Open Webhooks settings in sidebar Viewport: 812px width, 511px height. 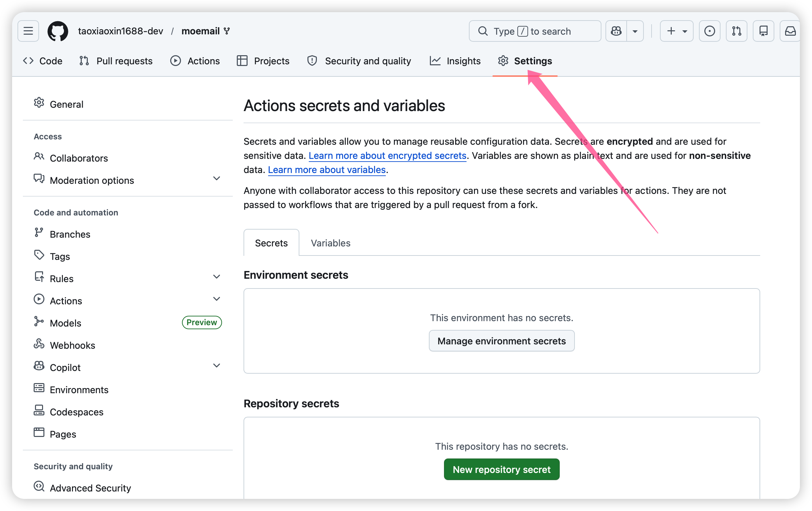72,345
